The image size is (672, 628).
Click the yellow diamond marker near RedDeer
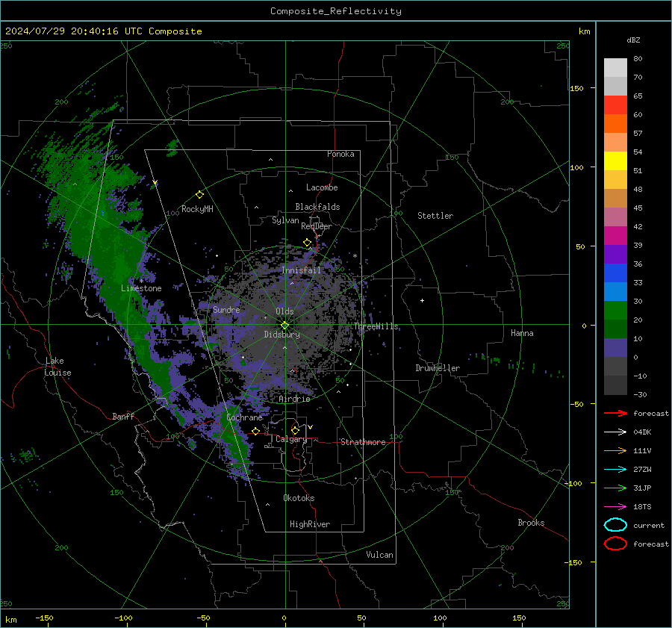click(307, 243)
